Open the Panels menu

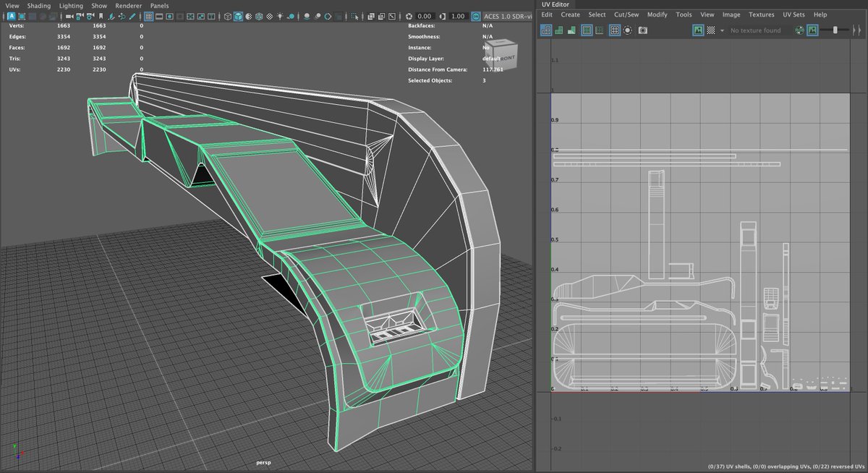159,5
